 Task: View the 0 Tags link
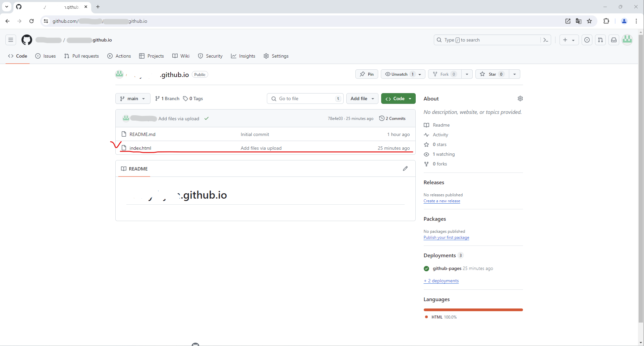(193, 98)
